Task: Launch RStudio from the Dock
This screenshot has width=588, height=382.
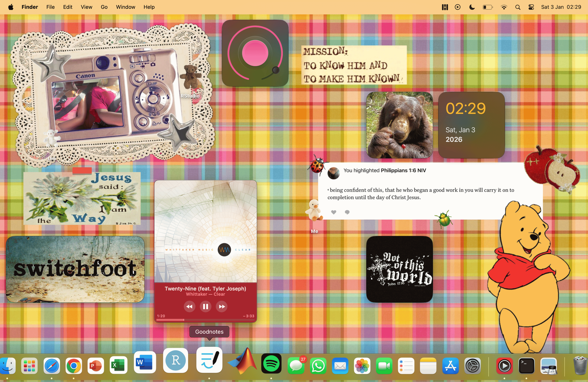Action: tap(175, 360)
